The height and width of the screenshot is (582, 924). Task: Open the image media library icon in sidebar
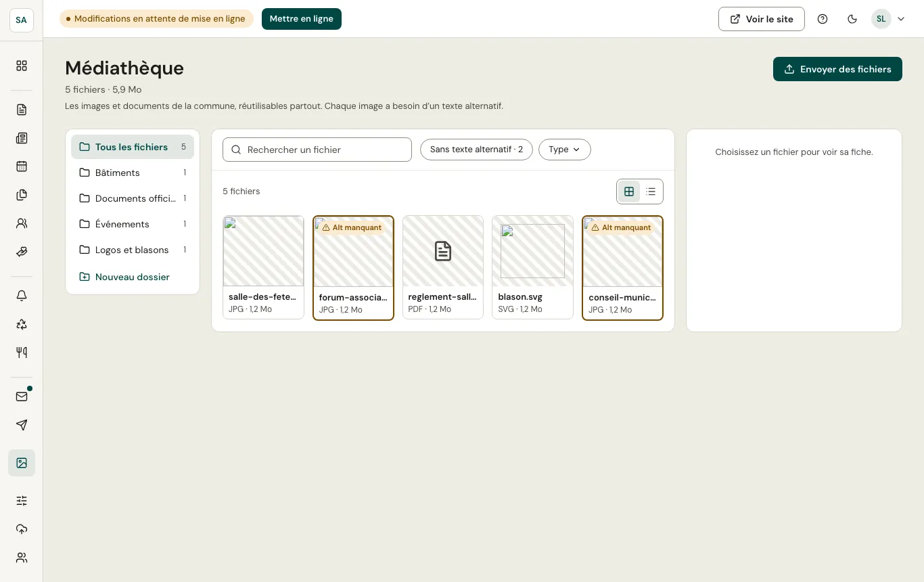22,463
